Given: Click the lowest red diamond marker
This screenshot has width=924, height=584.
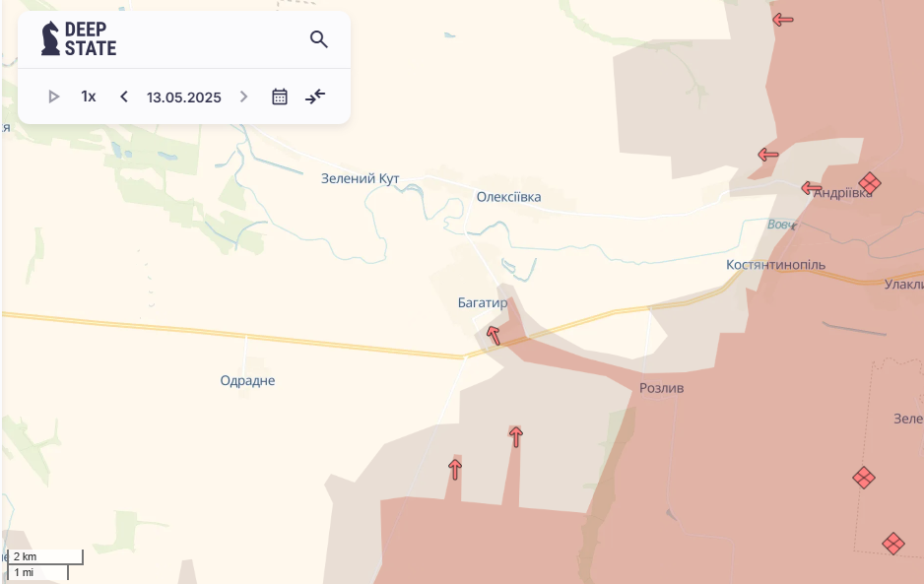Looking at the screenshot, I should [893, 544].
